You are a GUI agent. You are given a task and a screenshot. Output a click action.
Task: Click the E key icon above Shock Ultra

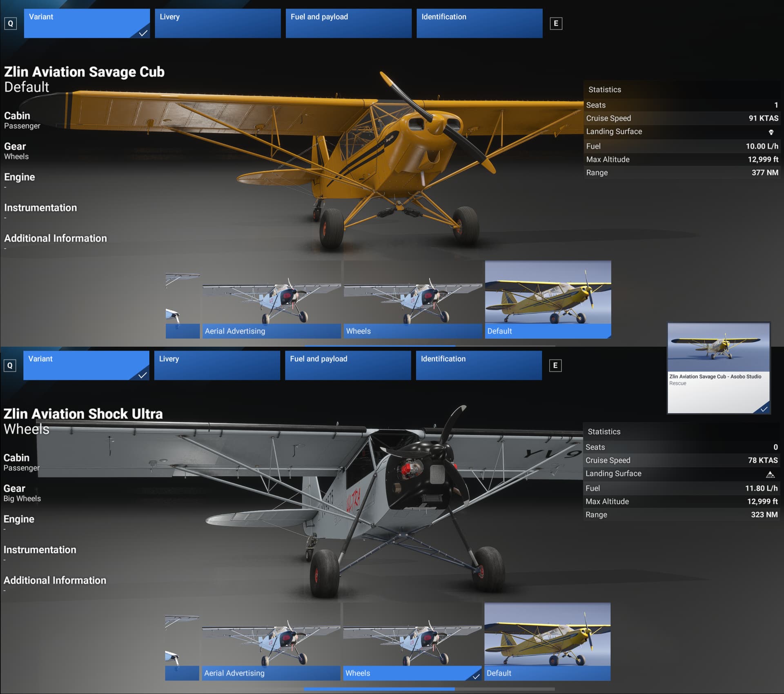555,365
